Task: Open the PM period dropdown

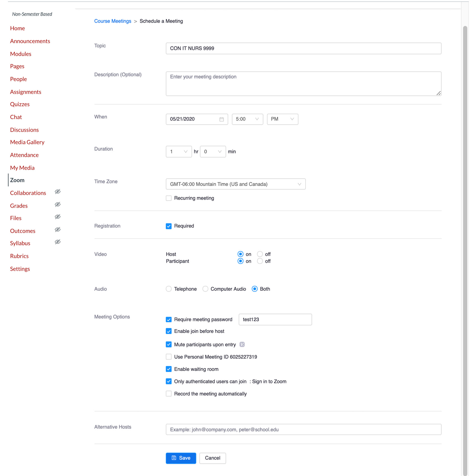Action: [282, 119]
